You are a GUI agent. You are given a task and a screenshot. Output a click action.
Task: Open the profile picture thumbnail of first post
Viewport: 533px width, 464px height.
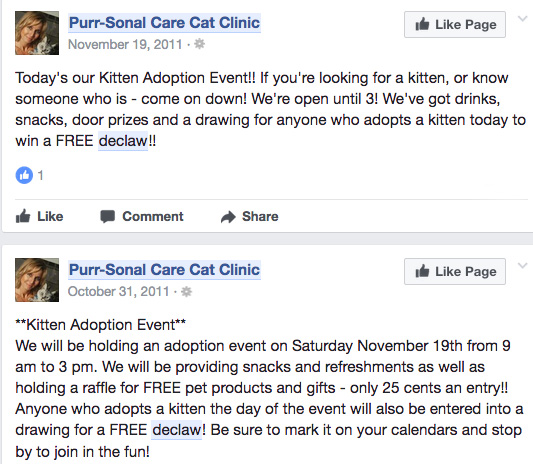pos(37,33)
